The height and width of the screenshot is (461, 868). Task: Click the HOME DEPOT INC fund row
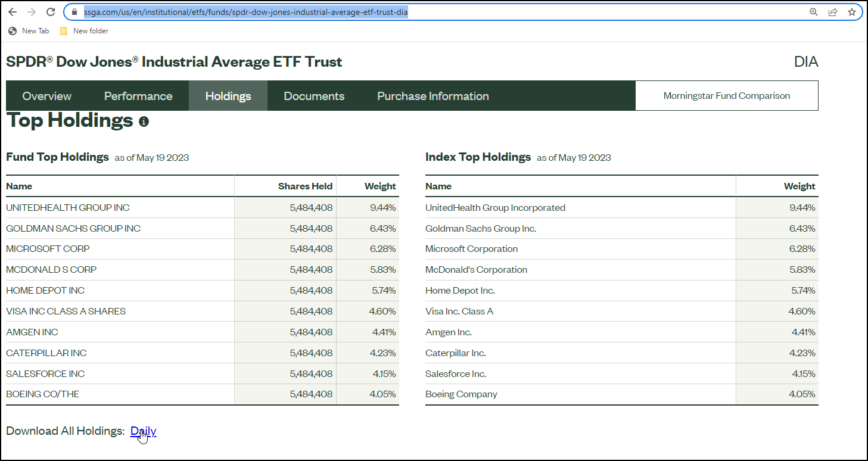click(x=203, y=291)
